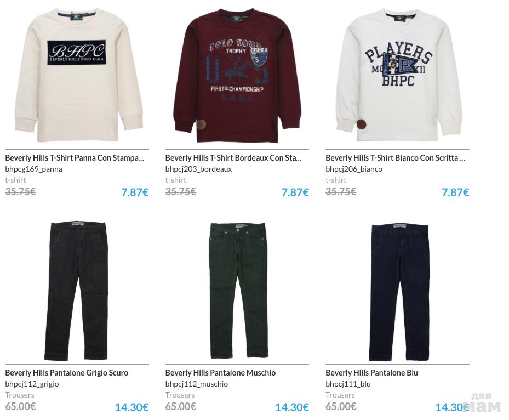Select product code bhpcj112_muschio
Viewport: 509px width, 420px height.
coord(197,384)
